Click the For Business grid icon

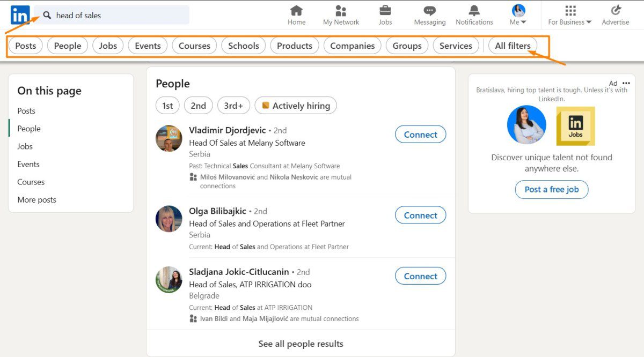[x=570, y=10]
